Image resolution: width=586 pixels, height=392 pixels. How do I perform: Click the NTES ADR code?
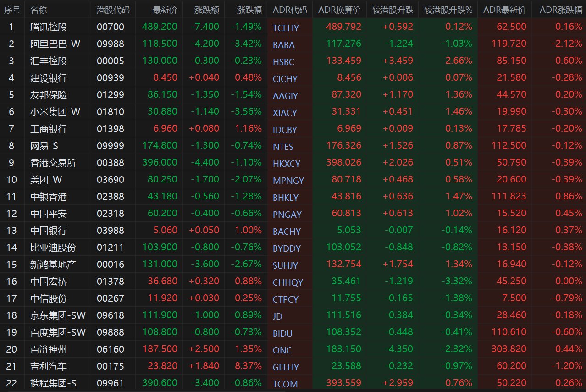(x=283, y=147)
